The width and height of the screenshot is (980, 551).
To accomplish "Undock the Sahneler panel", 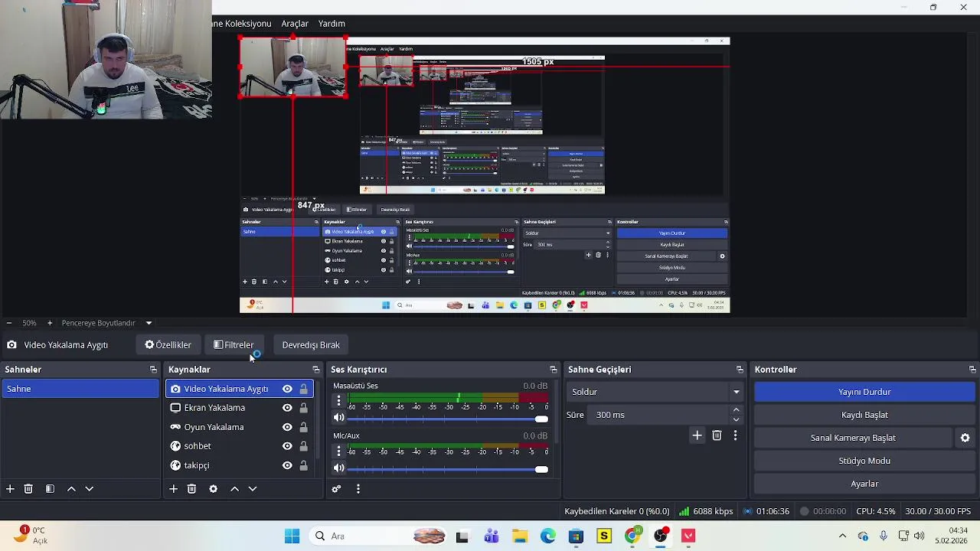I will coord(153,370).
